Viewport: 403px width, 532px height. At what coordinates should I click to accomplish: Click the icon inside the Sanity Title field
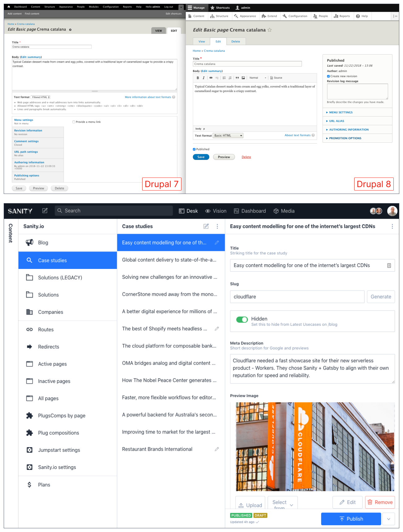[389, 266]
